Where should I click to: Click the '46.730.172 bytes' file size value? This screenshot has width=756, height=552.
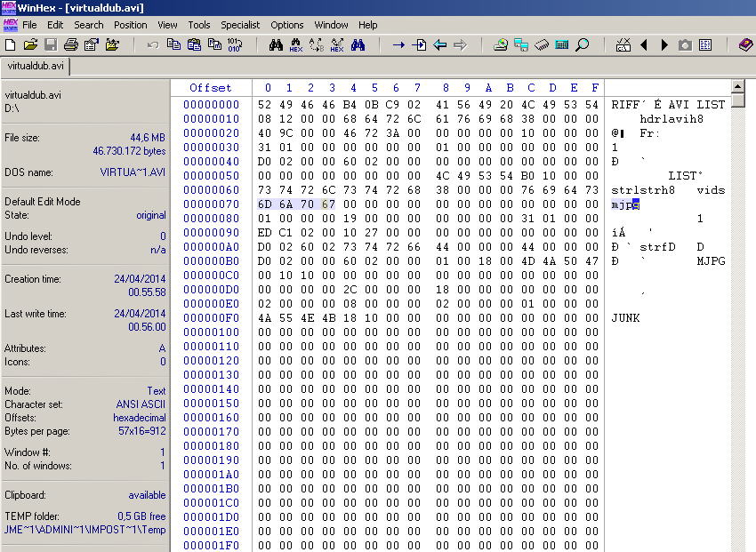pos(129,151)
